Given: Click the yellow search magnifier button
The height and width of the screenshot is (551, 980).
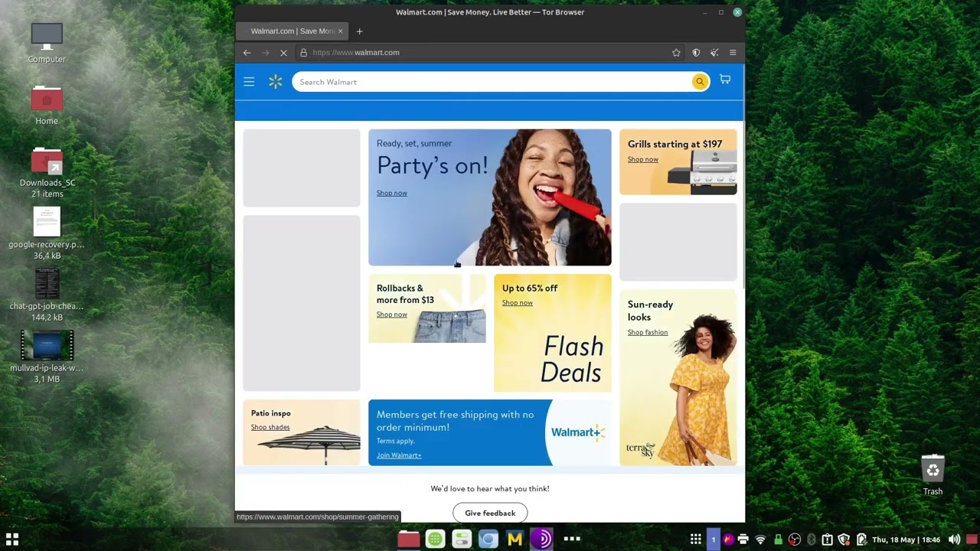Looking at the screenshot, I should 700,82.
